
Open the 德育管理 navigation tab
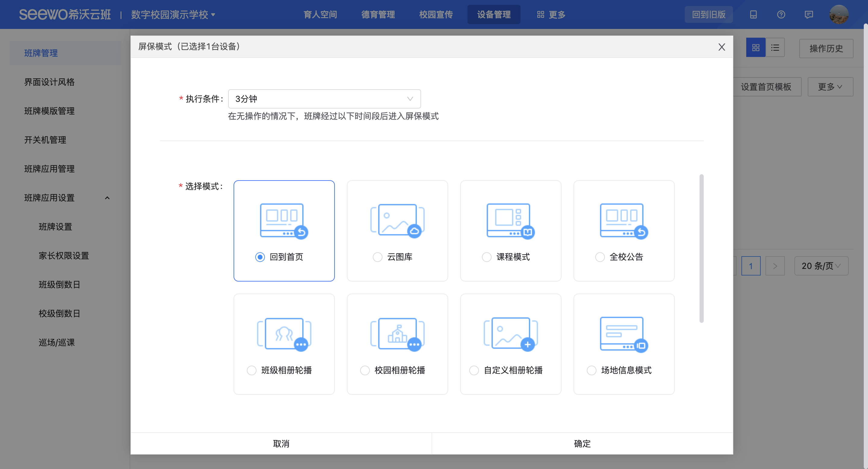tap(378, 14)
